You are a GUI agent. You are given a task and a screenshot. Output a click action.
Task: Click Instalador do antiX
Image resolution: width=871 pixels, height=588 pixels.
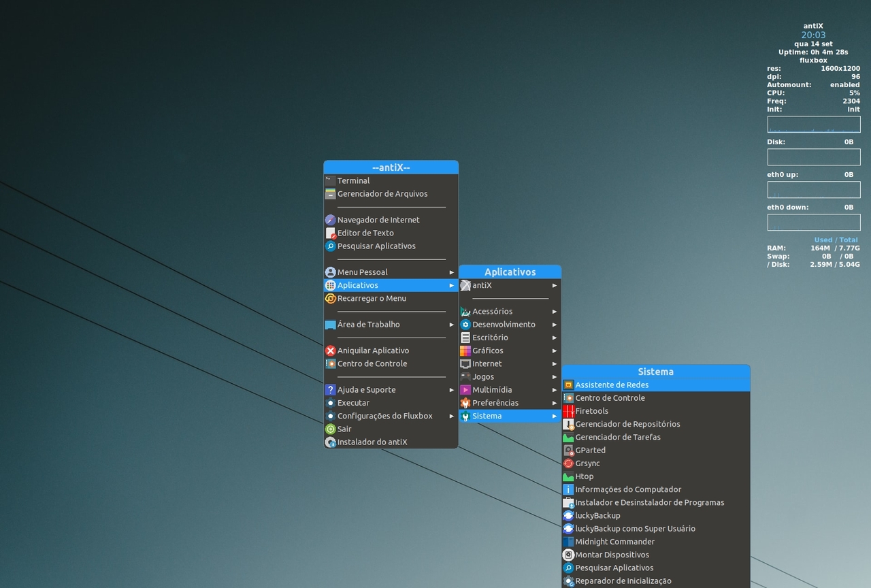point(373,442)
